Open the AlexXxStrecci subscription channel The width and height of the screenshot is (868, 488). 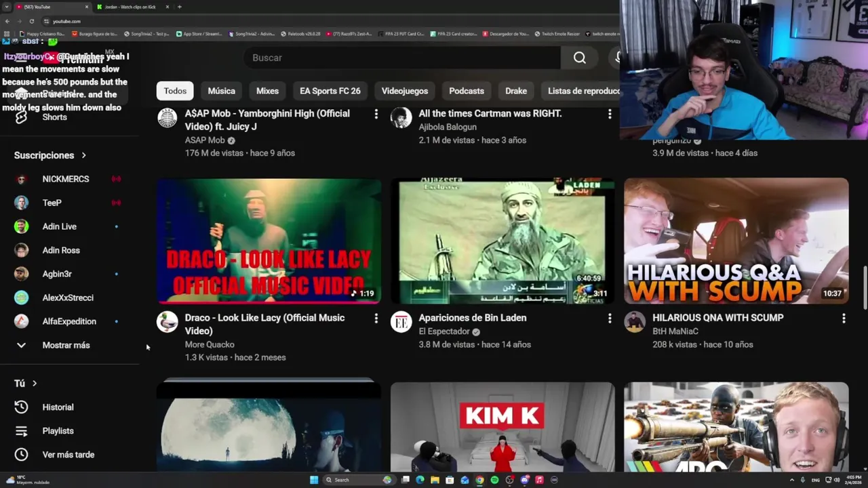pyautogui.click(x=68, y=298)
